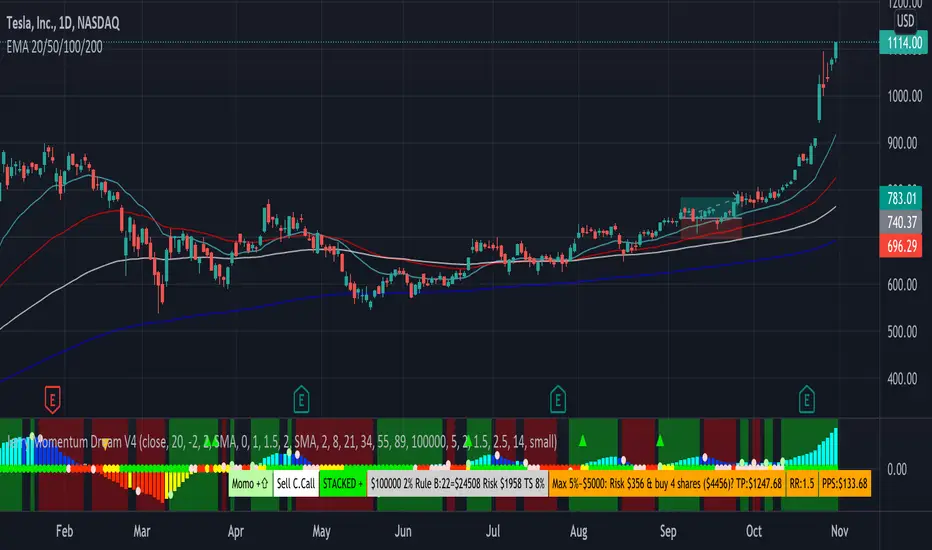The height and width of the screenshot is (550, 932).
Task: Click the gray 740.37 price tag
Action: tap(901, 222)
